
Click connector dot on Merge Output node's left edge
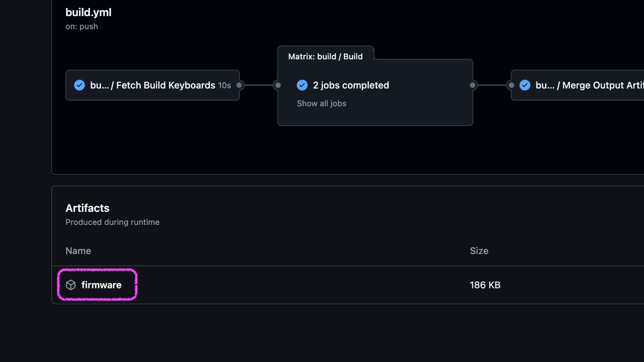click(510, 85)
